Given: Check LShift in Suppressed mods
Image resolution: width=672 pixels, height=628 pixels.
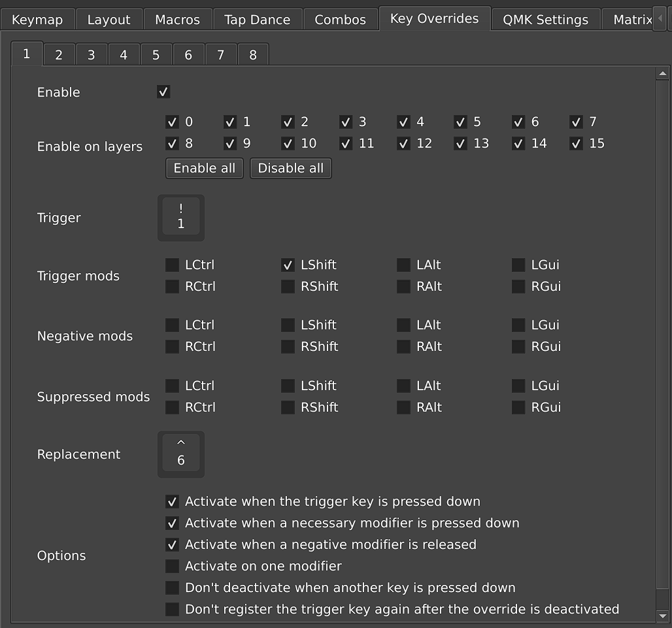Looking at the screenshot, I should tap(288, 386).
